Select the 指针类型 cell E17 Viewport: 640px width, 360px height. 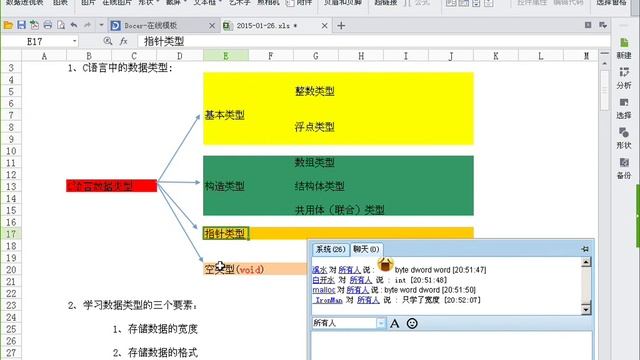coord(226,233)
